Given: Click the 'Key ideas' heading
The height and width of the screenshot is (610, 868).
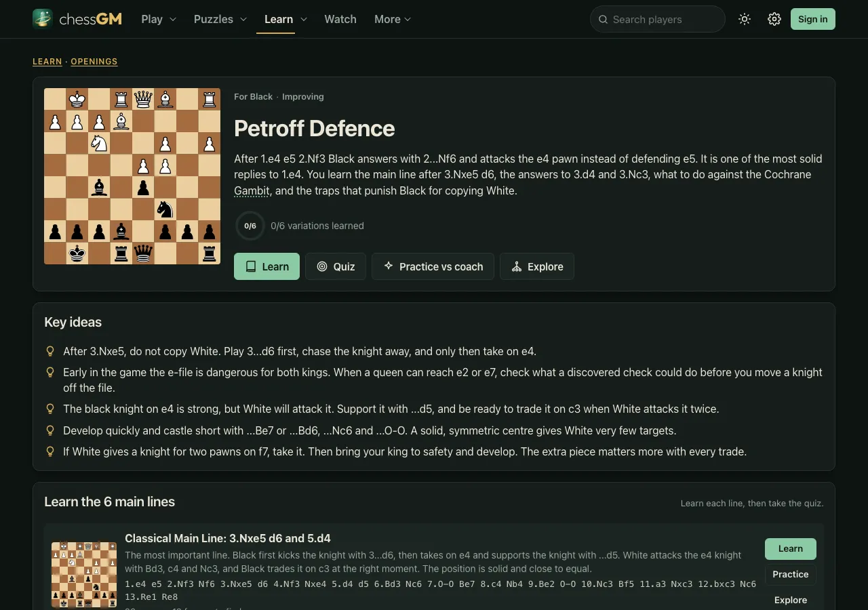Looking at the screenshot, I should click(x=73, y=323).
